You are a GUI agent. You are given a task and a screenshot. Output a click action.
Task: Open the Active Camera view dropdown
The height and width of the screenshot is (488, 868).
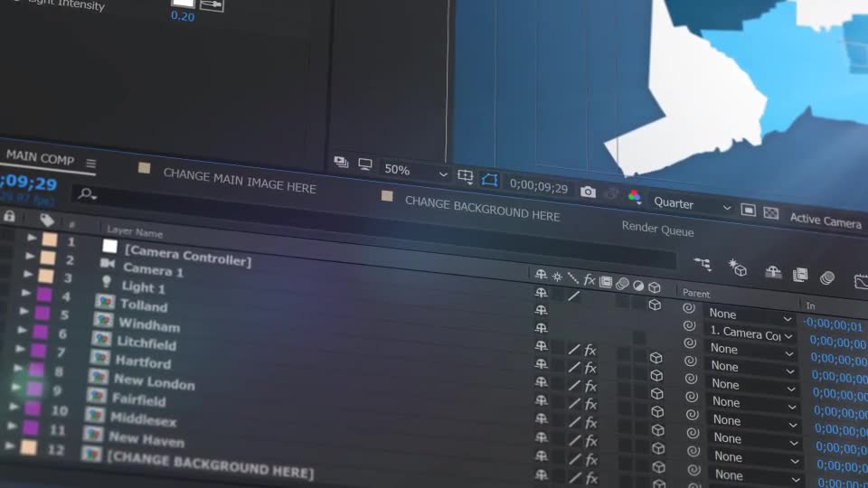coord(827,221)
